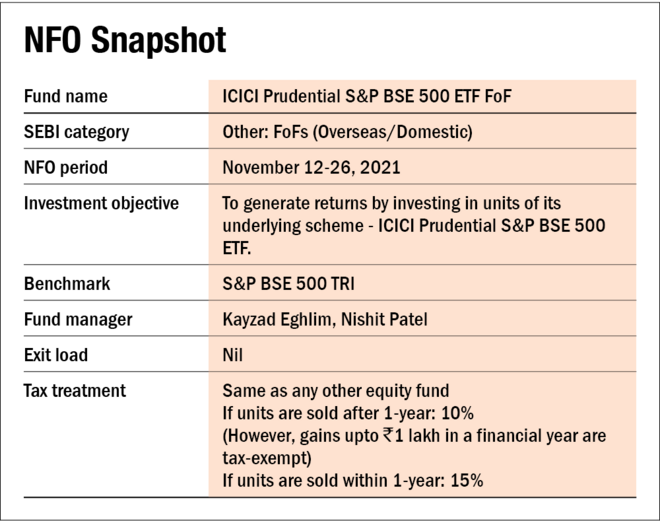Select the Fund name row label
The image size is (660, 521).
pyautogui.click(x=66, y=96)
